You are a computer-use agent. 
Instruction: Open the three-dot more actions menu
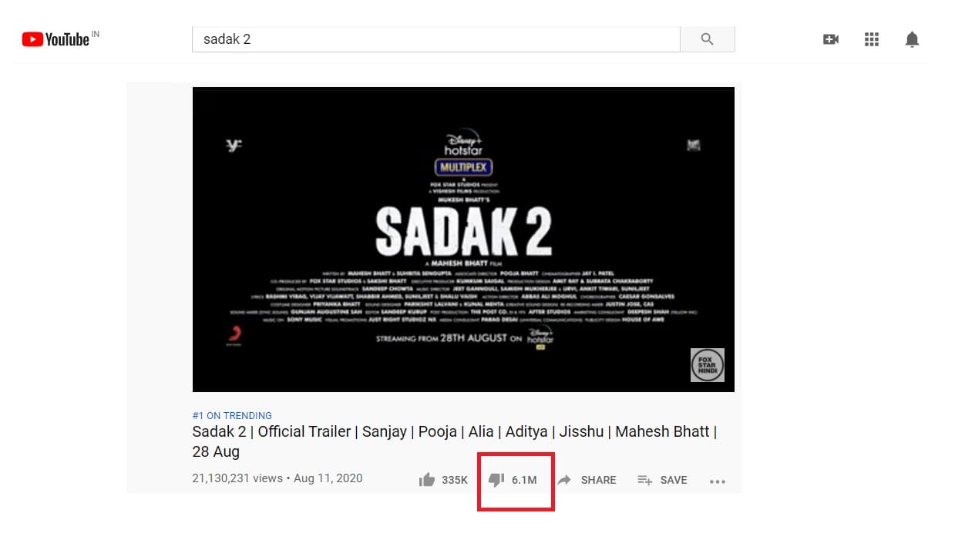(718, 481)
